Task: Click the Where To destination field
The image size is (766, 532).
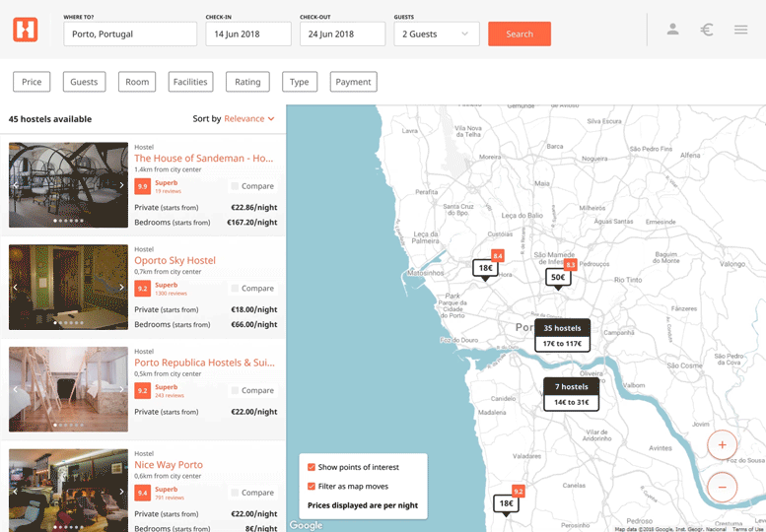Action: point(130,34)
